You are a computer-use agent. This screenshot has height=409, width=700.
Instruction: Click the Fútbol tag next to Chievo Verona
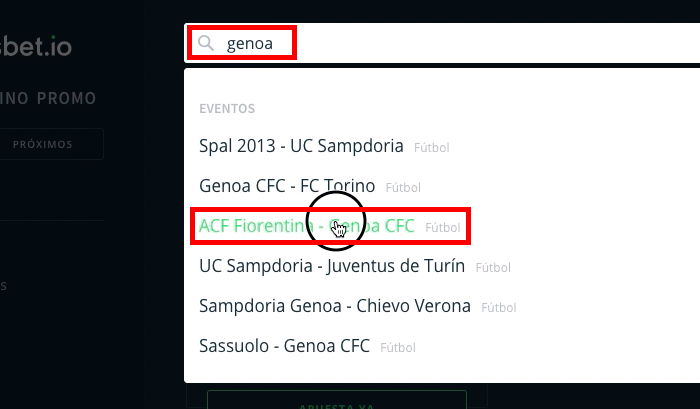tap(499, 308)
